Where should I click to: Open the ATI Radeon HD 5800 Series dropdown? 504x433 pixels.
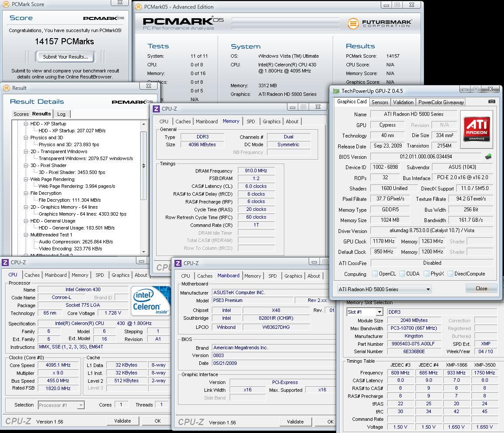point(385,289)
